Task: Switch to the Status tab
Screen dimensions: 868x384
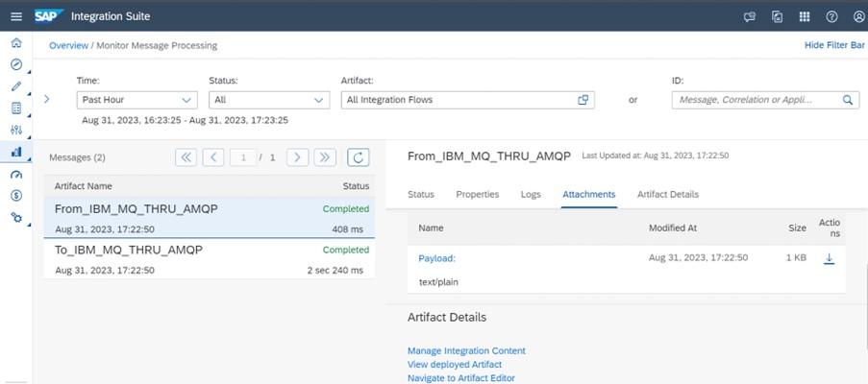Action: [x=421, y=195]
